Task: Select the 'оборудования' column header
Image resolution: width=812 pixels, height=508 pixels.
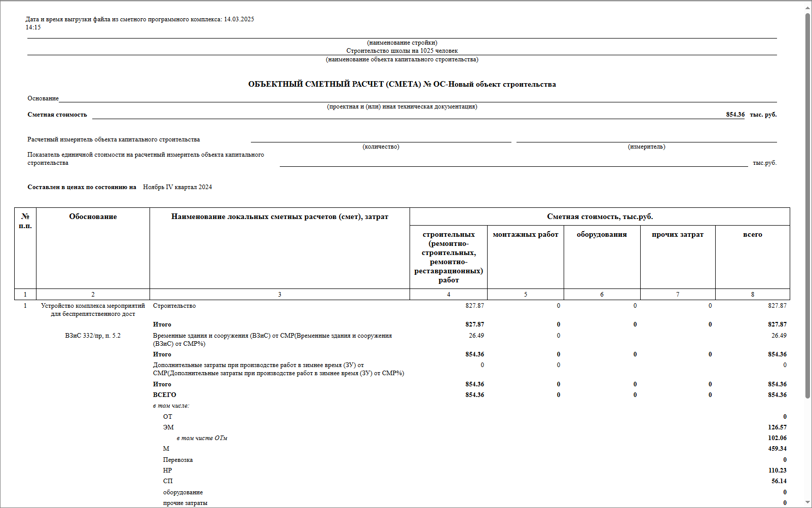Action: [602, 234]
